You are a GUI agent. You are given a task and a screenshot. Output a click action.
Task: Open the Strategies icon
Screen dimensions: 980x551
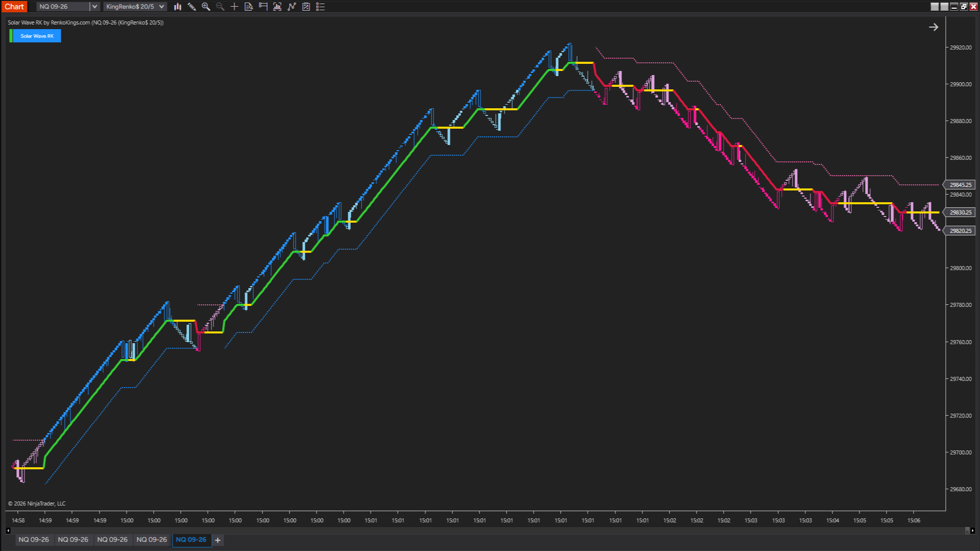pos(292,7)
